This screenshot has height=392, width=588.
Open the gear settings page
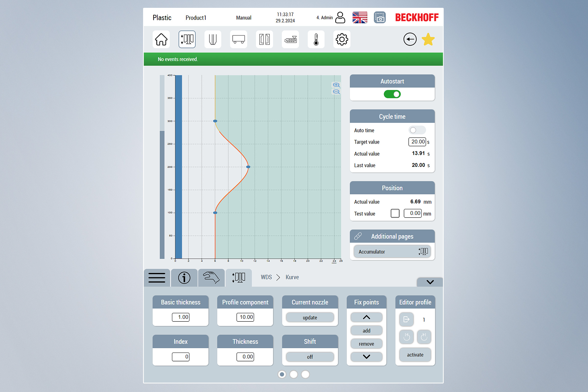[342, 39]
